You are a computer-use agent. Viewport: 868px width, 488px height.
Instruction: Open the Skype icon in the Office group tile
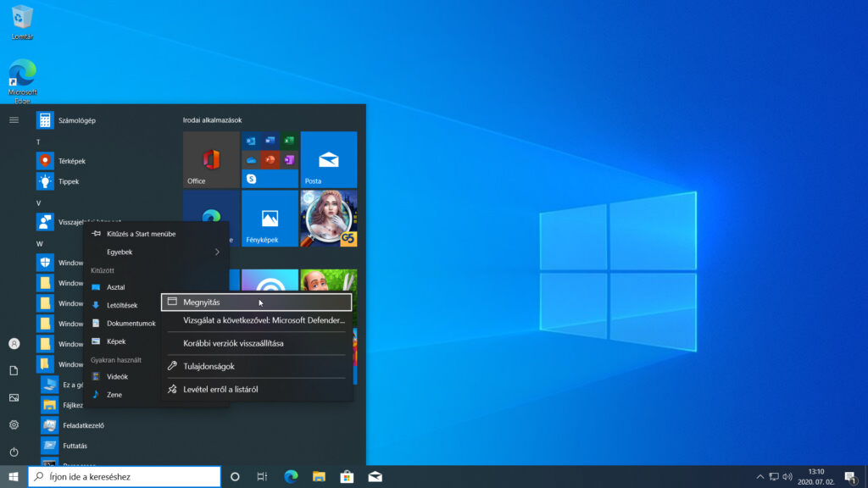[x=251, y=179]
